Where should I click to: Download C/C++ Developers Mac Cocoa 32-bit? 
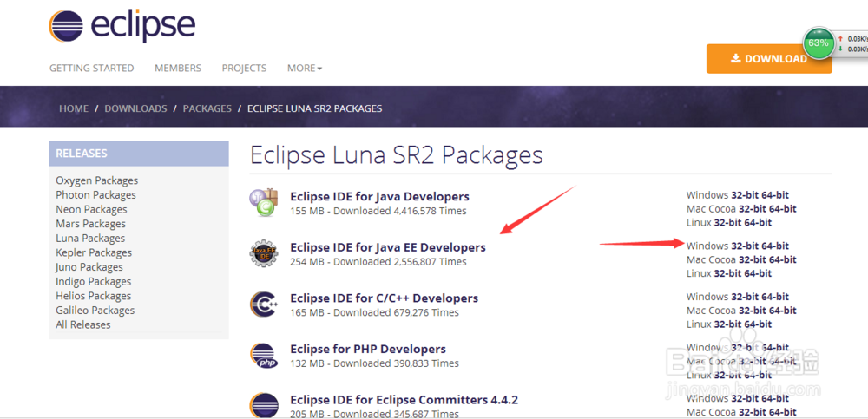(x=752, y=311)
